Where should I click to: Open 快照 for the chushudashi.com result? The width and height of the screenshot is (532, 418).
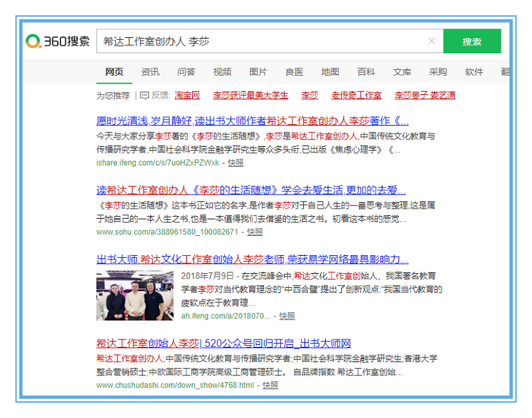pyautogui.click(x=270, y=385)
